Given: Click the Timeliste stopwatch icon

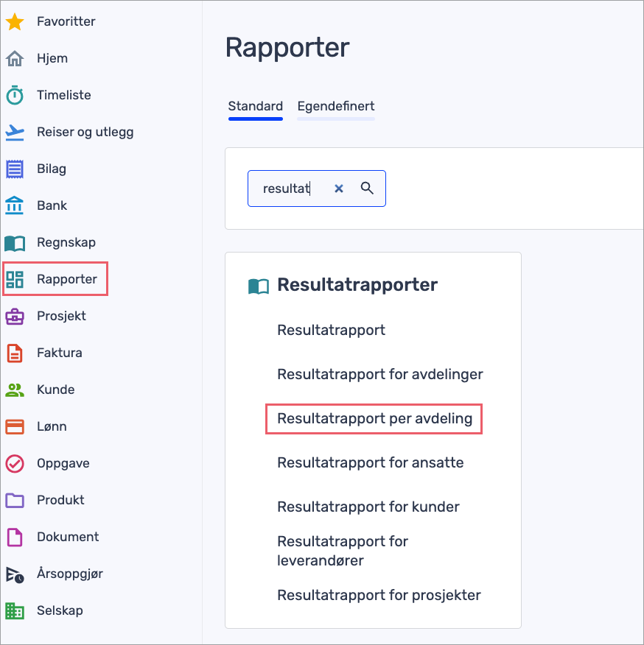Looking at the screenshot, I should 15,96.
